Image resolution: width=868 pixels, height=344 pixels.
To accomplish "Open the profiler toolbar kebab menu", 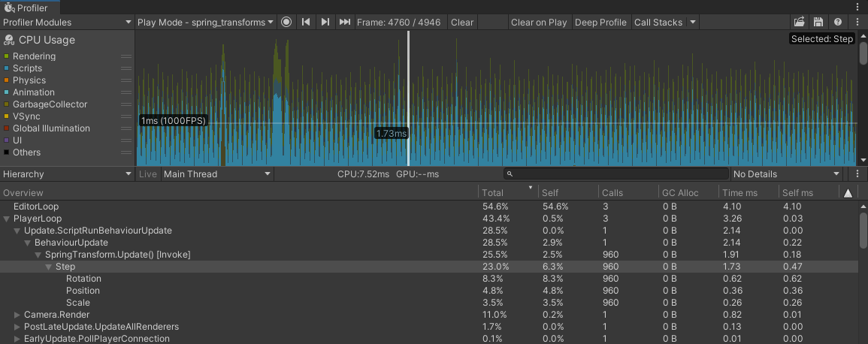I will click(857, 22).
